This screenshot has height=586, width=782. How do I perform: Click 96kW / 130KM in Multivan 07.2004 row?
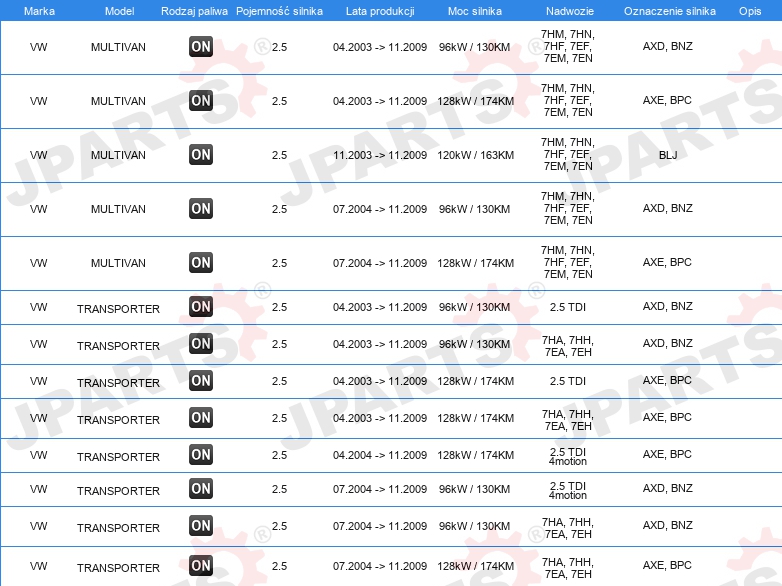tap(475, 209)
